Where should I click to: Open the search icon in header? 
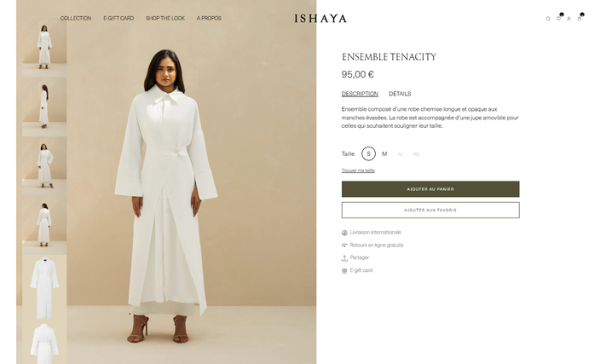pos(548,19)
